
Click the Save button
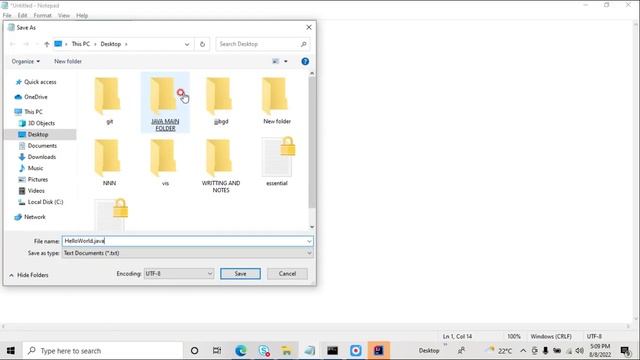(240, 273)
